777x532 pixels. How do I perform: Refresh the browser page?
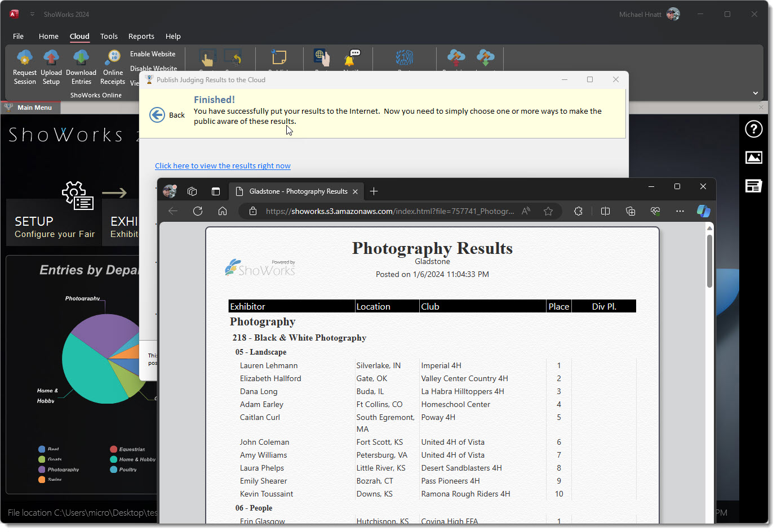coord(198,211)
